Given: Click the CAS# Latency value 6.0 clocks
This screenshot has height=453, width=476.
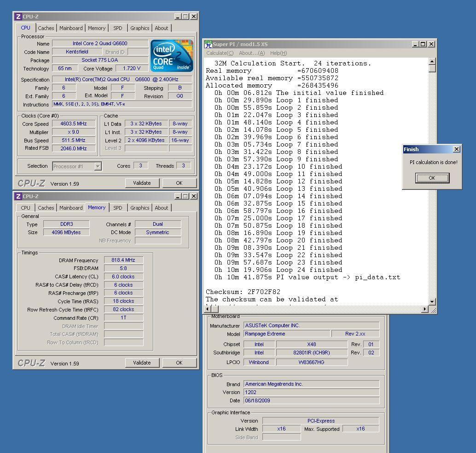Looking at the screenshot, I should (123, 277).
